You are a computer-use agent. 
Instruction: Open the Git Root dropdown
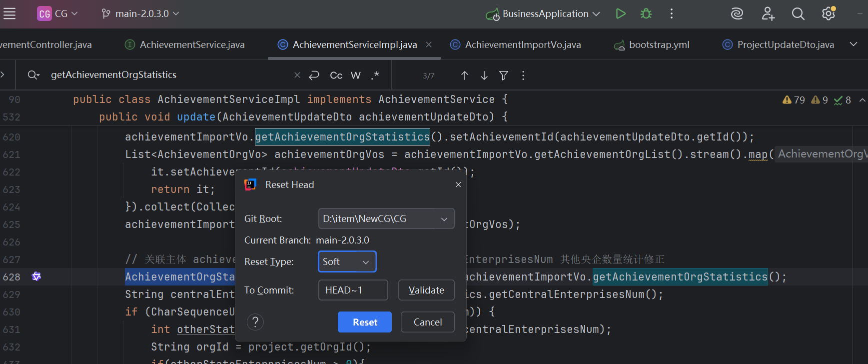point(386,218)
